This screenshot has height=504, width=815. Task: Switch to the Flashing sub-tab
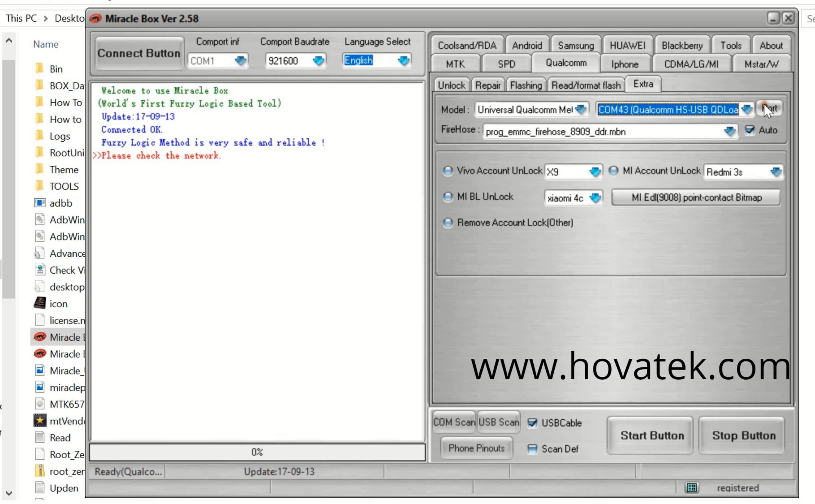526,85
